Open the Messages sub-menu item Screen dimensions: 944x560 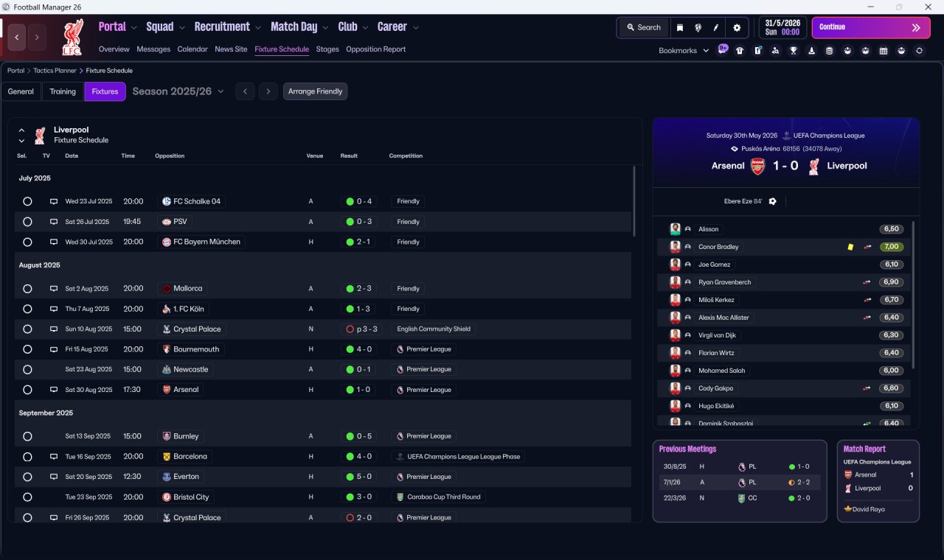click(x=153, y=49)
